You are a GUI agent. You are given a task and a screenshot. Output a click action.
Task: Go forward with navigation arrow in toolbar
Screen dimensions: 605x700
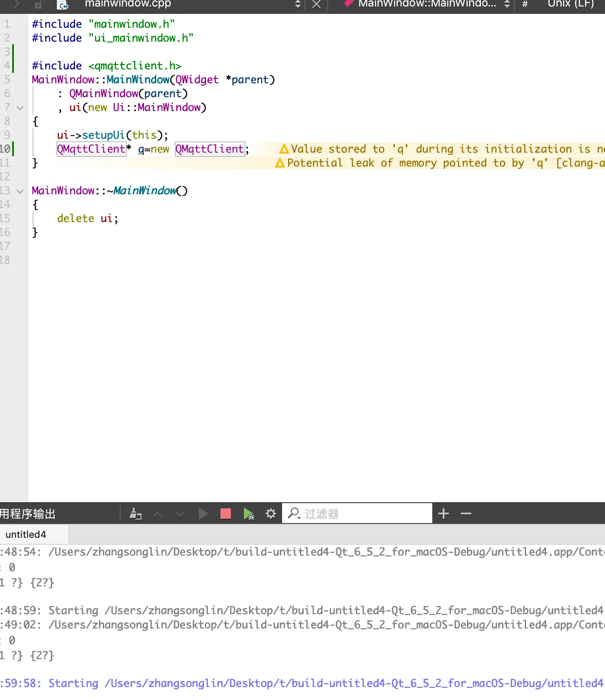click(16, 4)
